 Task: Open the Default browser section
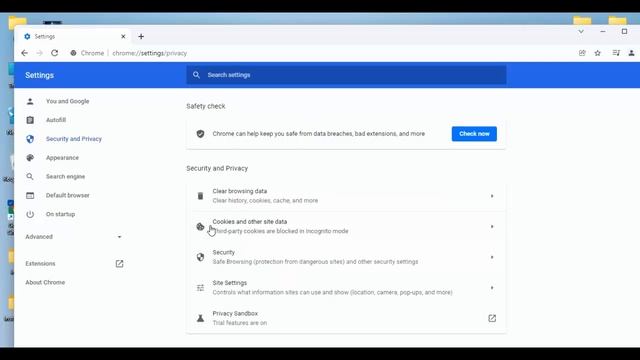tap(68, 195)
